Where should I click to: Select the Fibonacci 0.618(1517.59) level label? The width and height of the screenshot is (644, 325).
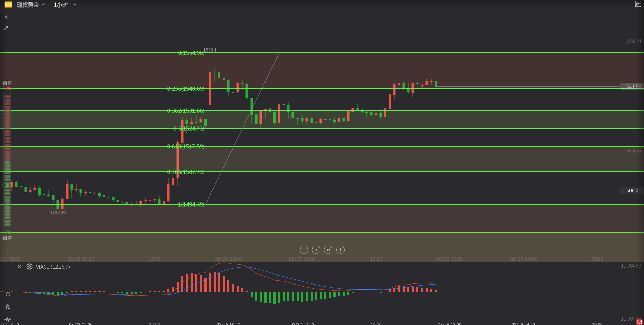pyautogui.click(x=186, y=147)
